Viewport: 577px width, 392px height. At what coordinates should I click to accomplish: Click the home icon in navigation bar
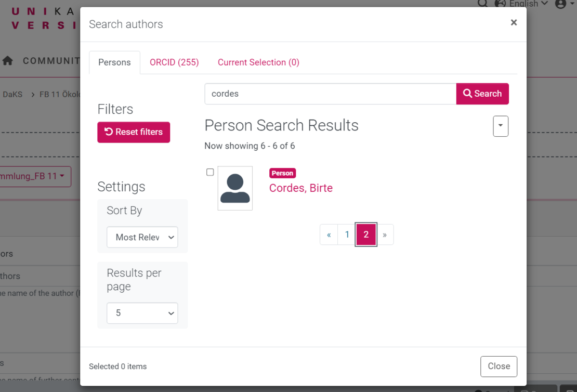pyautogui.click(x=8, y=61)
